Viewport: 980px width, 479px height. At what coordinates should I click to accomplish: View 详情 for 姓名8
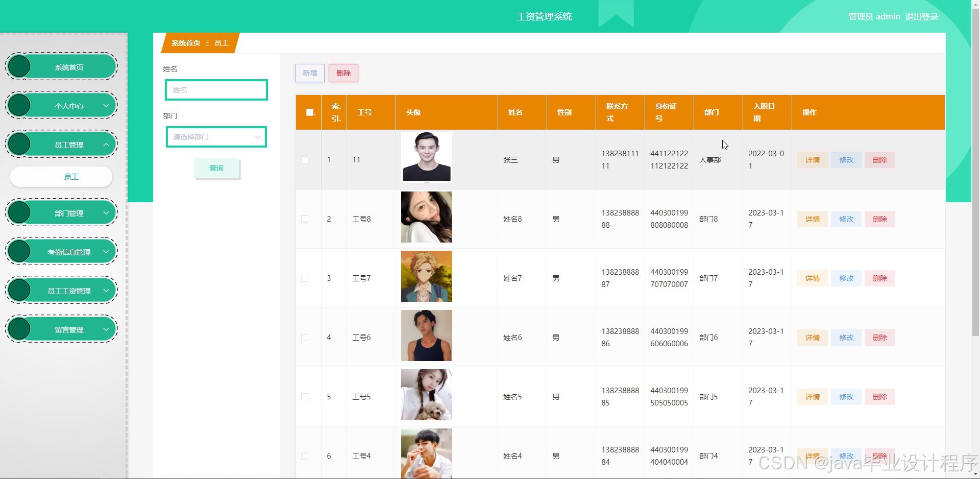coord(813,219)
